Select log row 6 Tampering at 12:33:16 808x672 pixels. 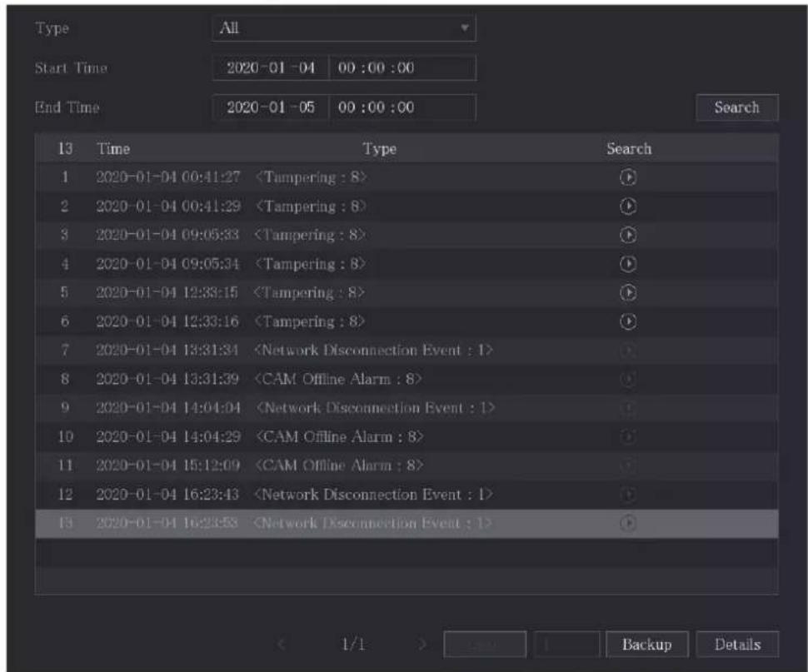click(x=406, y=321)
